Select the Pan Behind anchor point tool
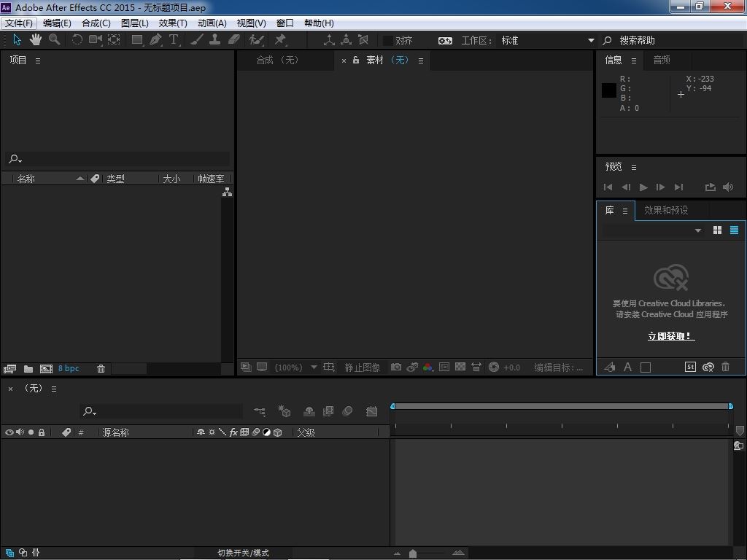 [x=114, y=39]
